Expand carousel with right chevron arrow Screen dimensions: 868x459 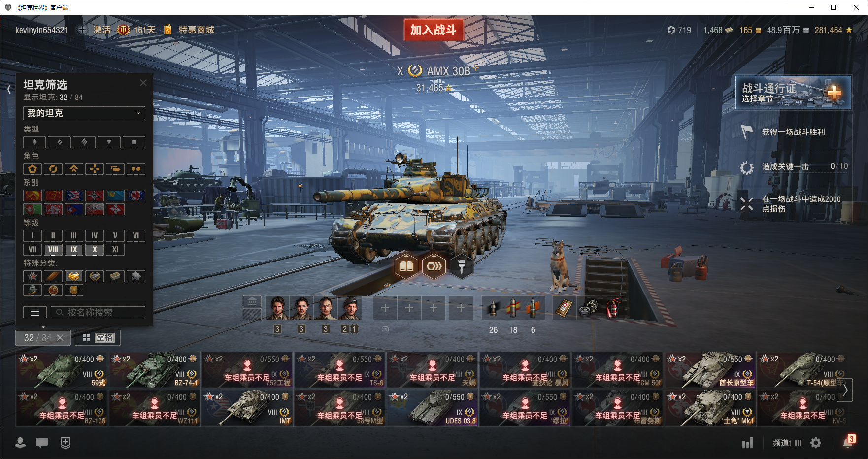point(845,390)
